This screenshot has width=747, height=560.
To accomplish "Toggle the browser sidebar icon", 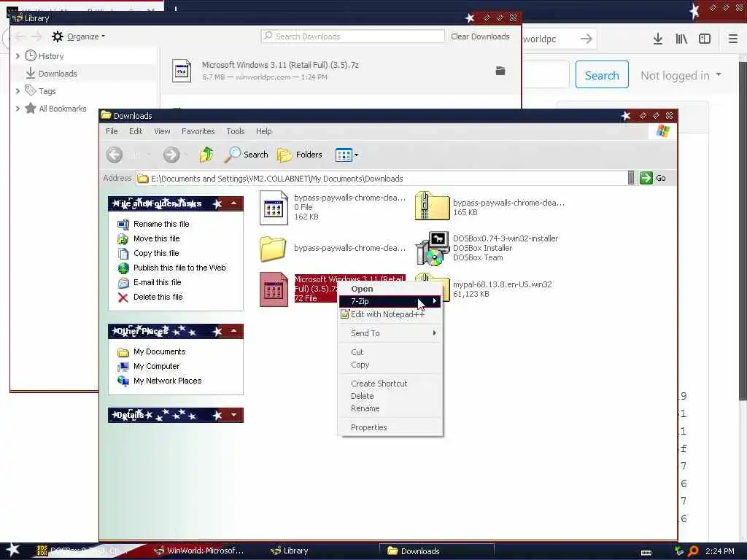I will (705, 39).
